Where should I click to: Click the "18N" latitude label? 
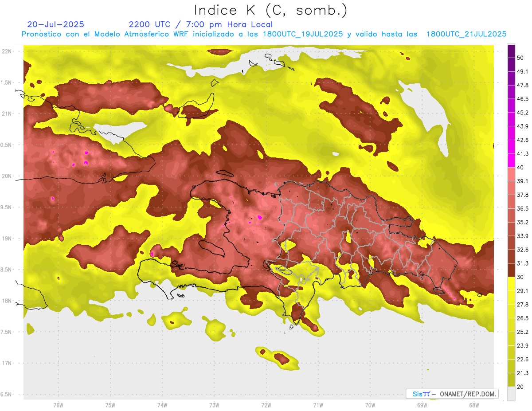tap(6, 301)
